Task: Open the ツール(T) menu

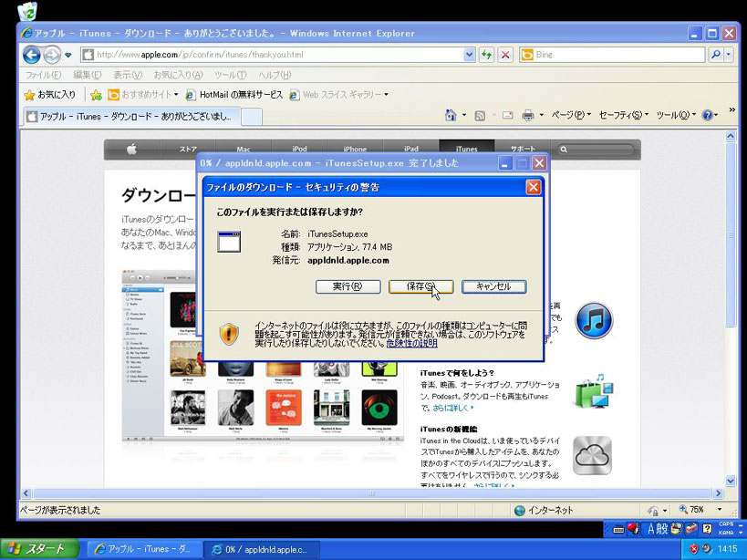Action: coord(230,75)
